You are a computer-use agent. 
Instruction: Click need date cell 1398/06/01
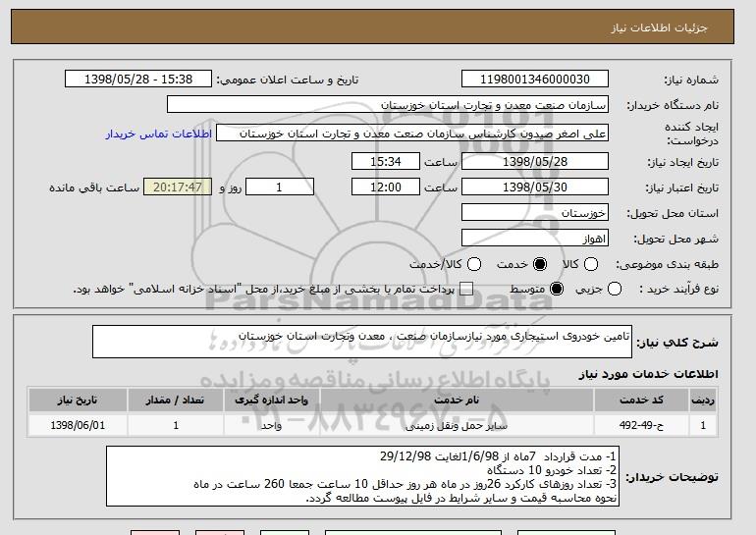[78, 426]
